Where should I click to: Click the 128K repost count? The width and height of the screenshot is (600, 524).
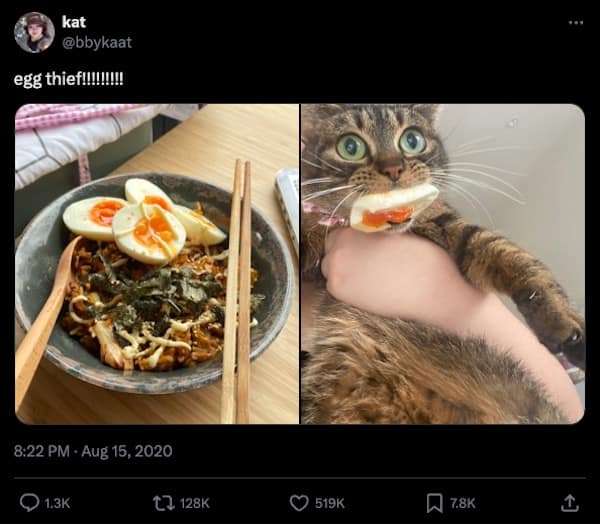193,503
